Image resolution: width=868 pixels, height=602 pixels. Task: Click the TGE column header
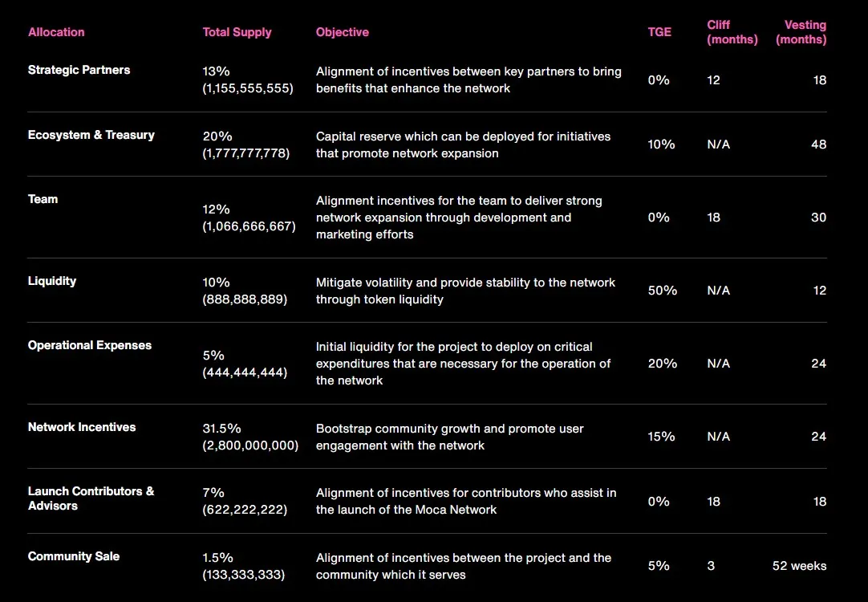(659, 32)
